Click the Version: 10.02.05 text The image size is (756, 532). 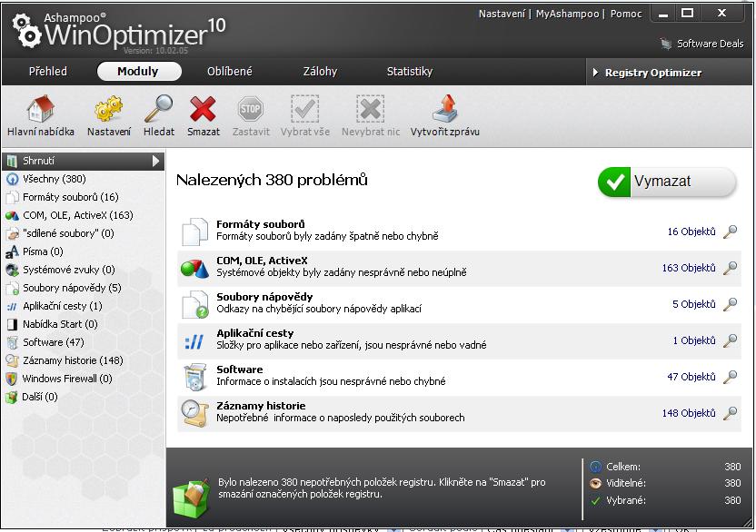(x=155, y=50)
